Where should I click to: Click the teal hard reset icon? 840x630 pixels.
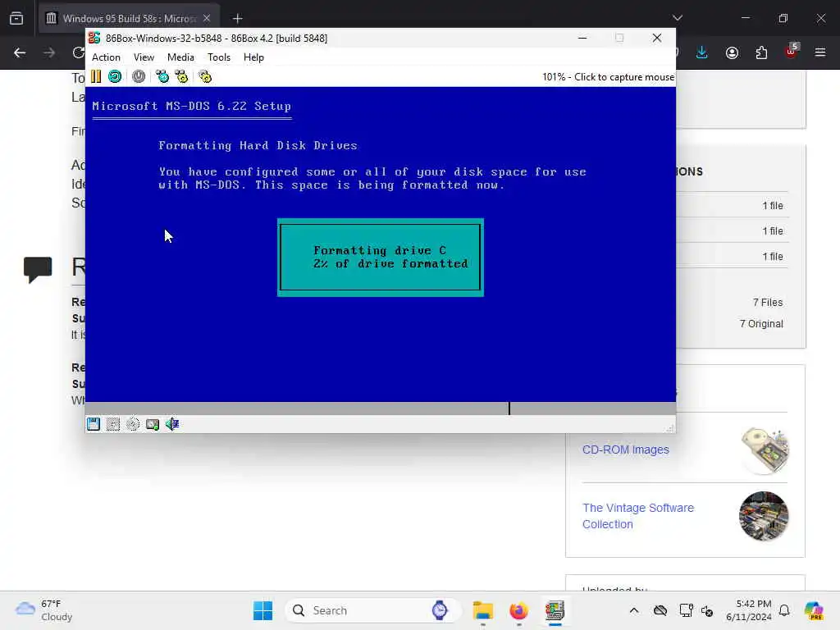click(115, 76)
